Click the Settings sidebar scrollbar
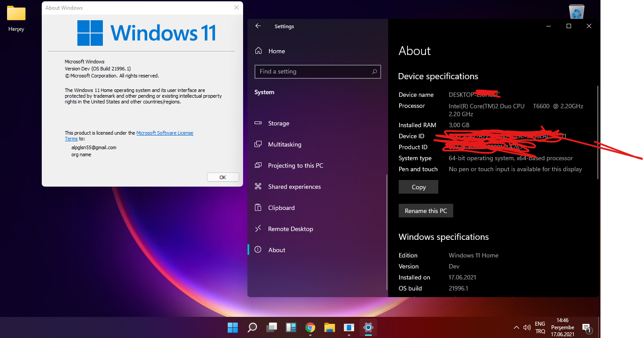This screenshot has height=338, width=644. 386,232
